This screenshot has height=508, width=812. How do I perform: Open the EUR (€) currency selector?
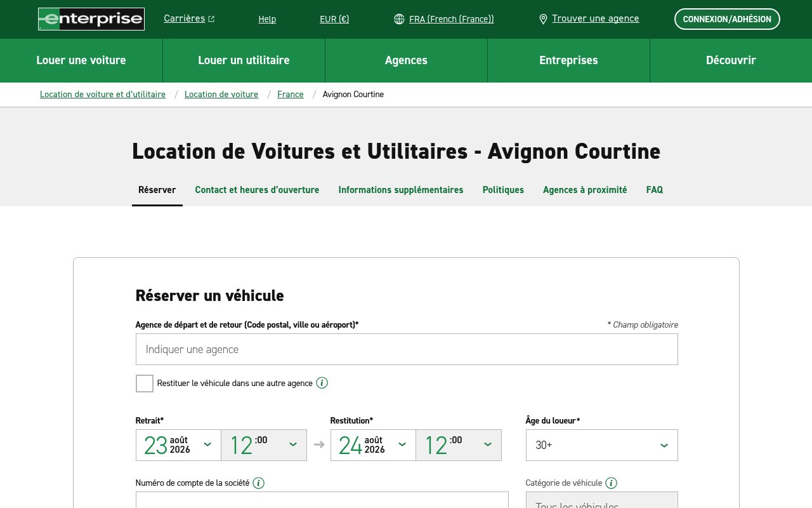click(334, 19)
